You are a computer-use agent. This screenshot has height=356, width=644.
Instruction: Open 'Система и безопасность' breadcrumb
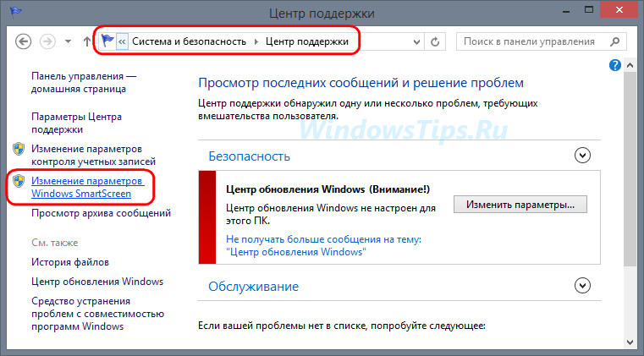coord(189,41)
